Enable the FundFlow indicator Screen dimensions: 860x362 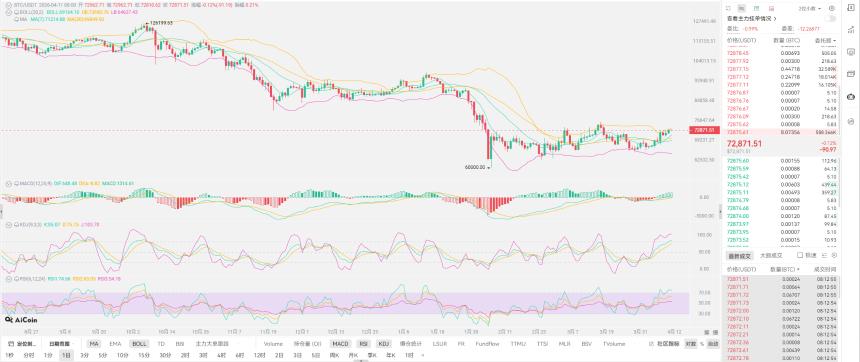(488, 343)
